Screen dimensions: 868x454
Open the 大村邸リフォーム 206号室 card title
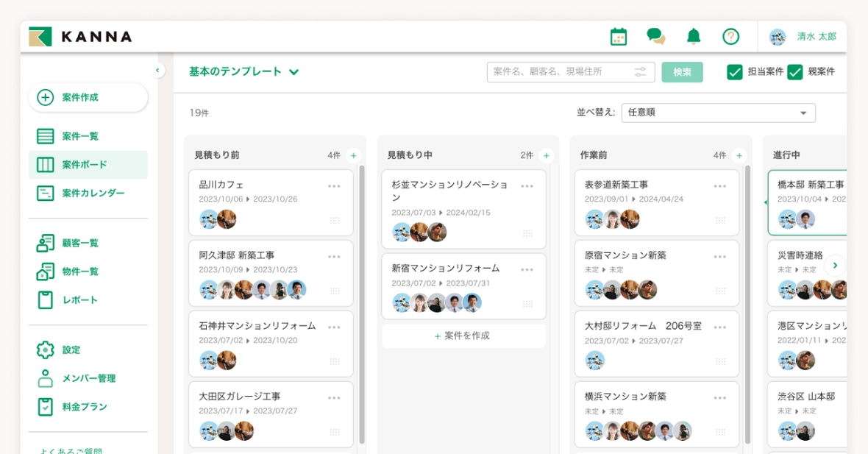pos(643,326)
